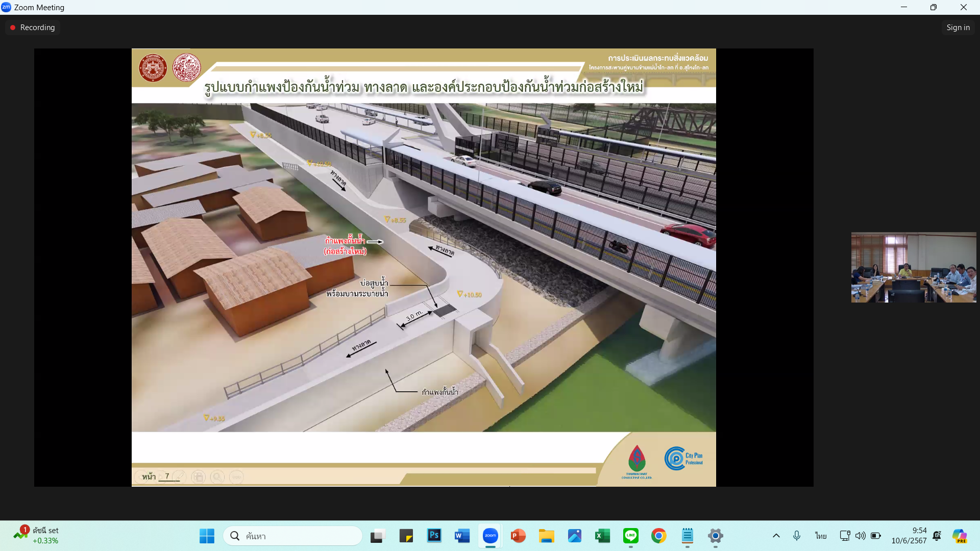Open PowerPoint from the taskbar
This screenshot has width=980, height=551.
click(518, 536)
